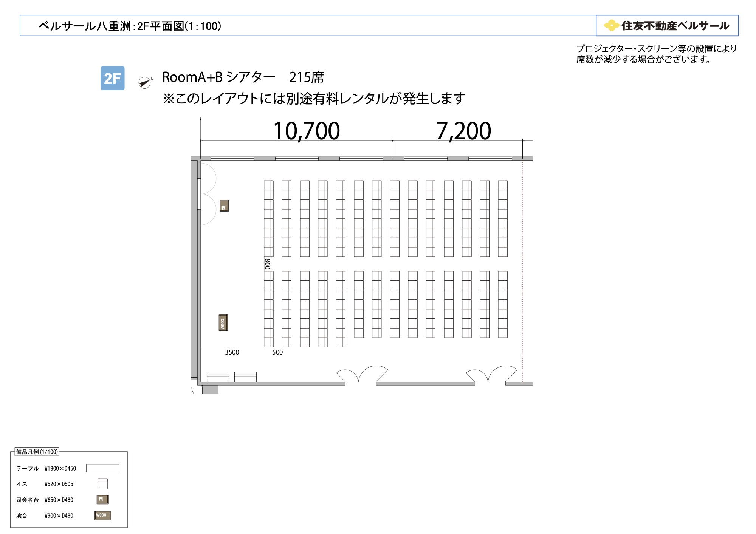The image size is (756, 534).
Task: Click the double door on the left wall
Action: click(207, 194)
